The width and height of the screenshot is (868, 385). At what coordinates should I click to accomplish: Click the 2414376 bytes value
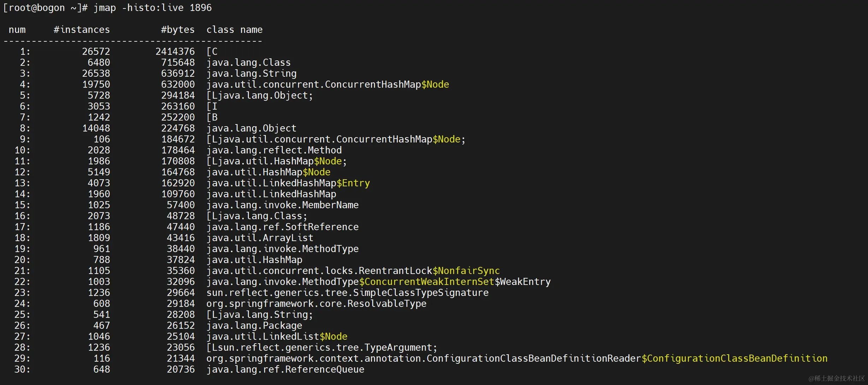175,52
